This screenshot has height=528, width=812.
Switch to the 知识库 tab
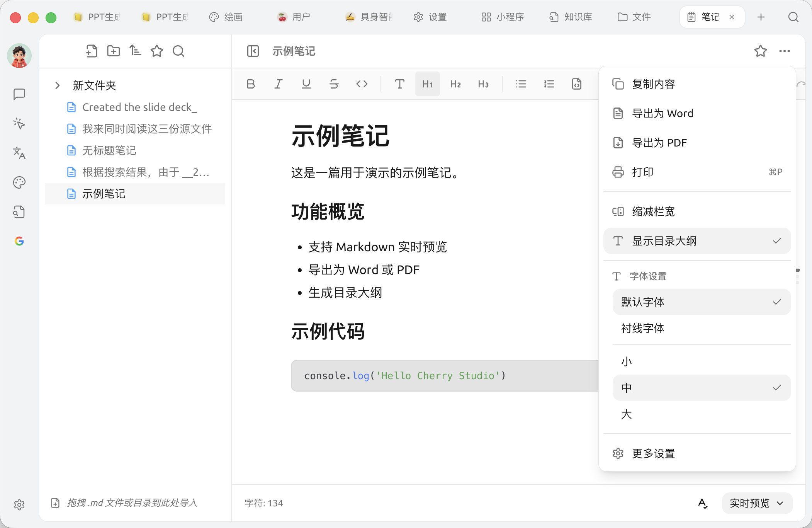571,17
